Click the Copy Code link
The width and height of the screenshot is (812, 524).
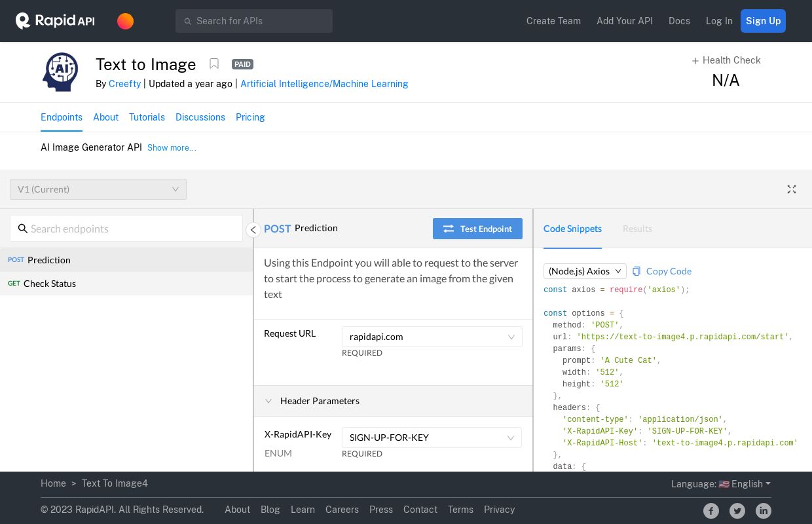pos(669,271)
